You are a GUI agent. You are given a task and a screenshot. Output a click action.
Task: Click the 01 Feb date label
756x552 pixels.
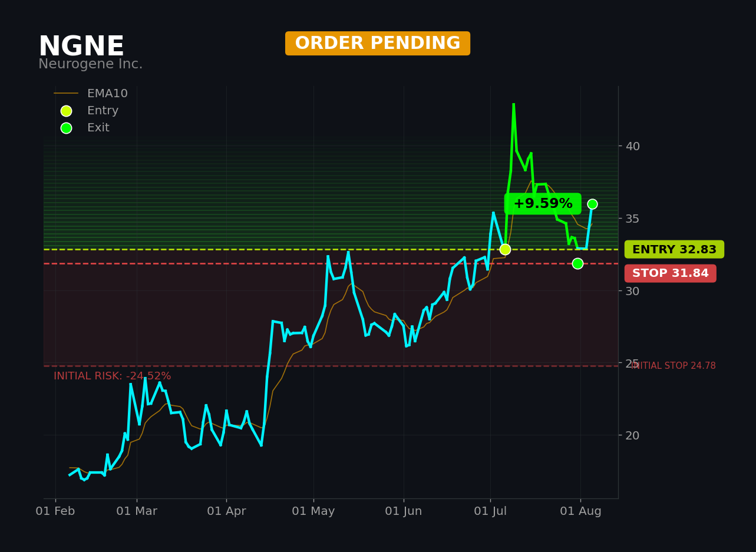pyautogui.click(x=55, y=511)
